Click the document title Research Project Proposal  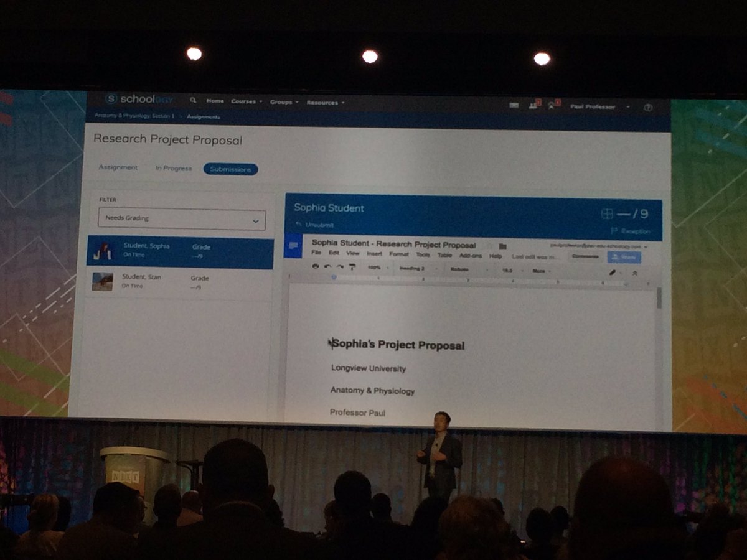(394, 244)
